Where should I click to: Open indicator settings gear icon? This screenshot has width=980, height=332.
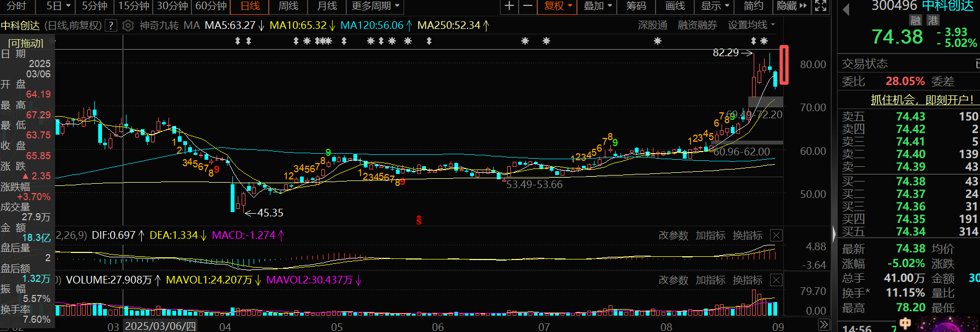pos(128,26)
